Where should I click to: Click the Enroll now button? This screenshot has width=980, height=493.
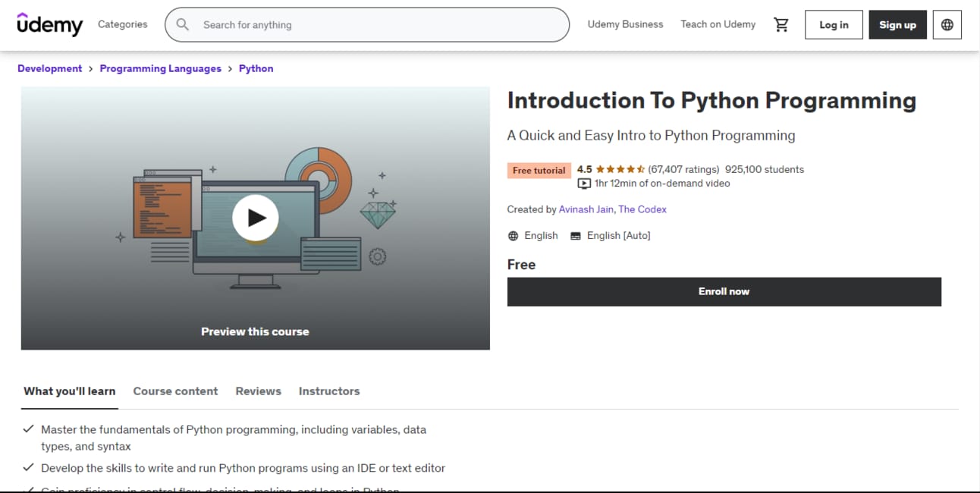point(724,291)
